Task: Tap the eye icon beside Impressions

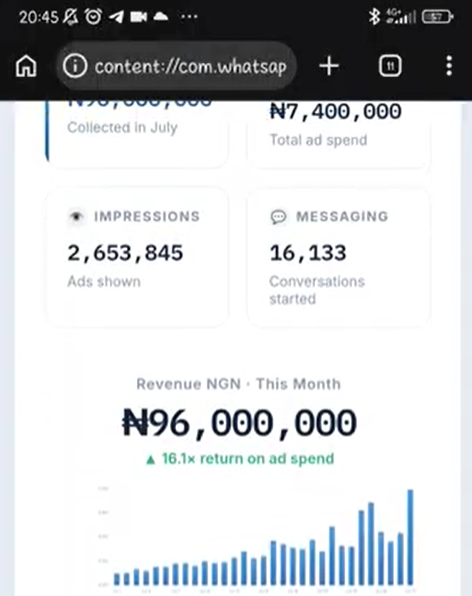Action: (x=76, y=217)
